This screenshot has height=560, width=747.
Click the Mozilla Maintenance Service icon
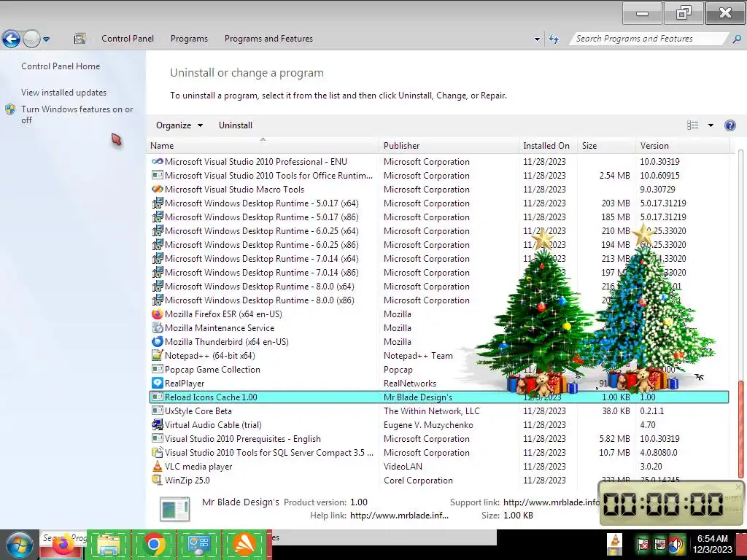(158, 328)
